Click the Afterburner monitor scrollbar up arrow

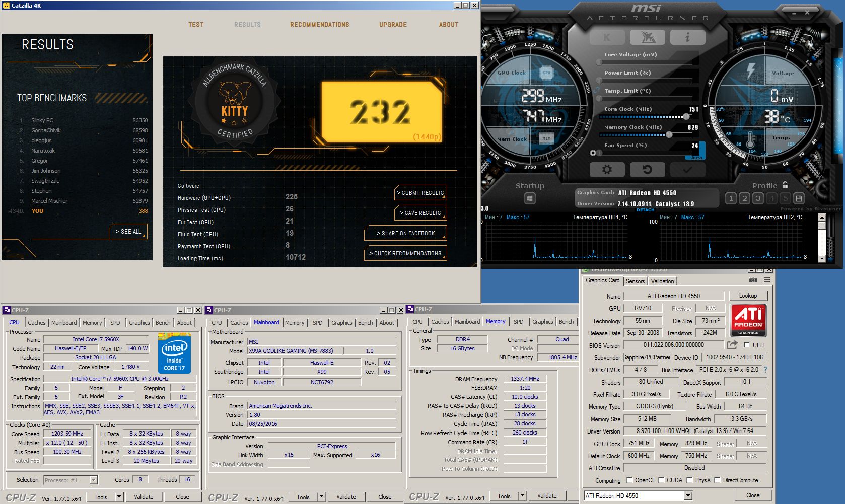point(822,218)
